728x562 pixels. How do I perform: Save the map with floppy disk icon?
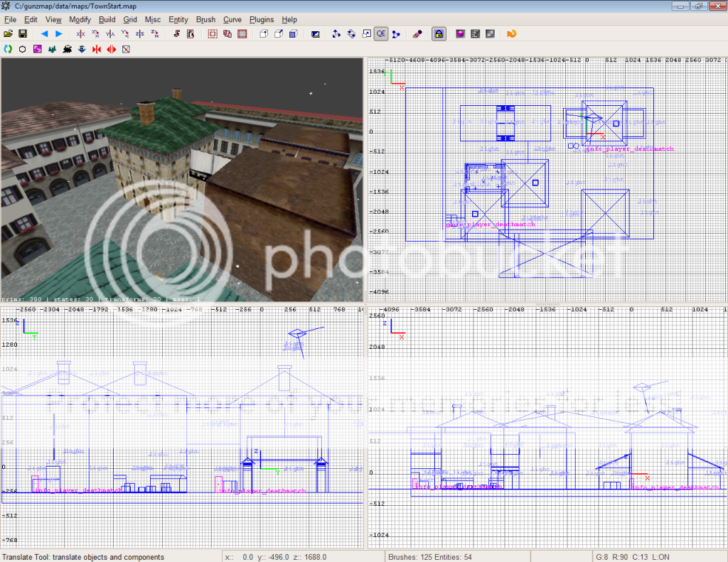[23, 33]
